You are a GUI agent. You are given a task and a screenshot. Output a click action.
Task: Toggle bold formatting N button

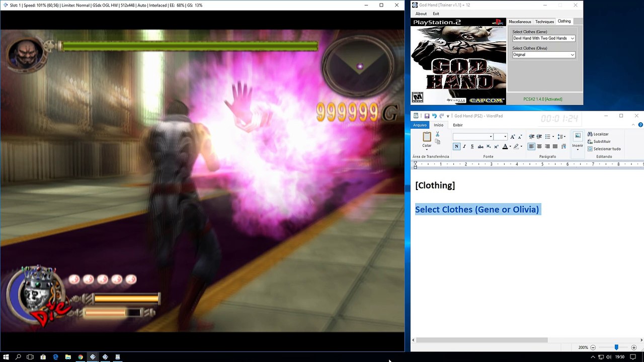(x=456, y=146)
